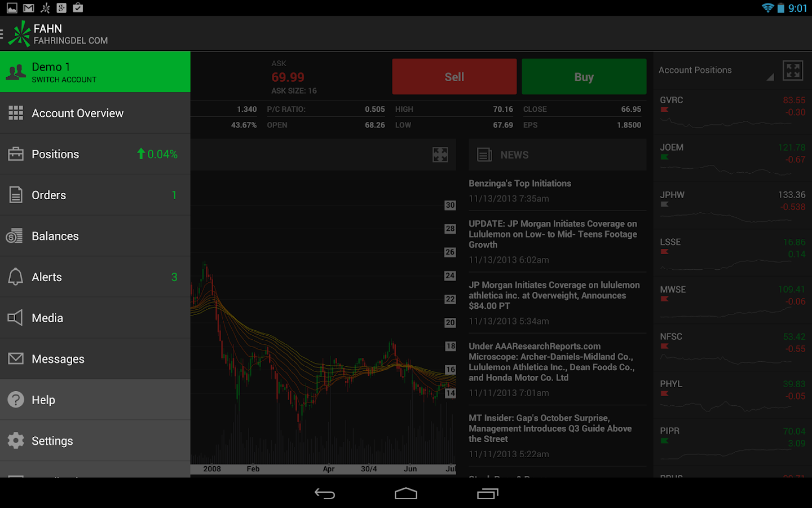Select the Orders document icon
The width and height of the screenshot is (812, 508).
coord(16,195)
